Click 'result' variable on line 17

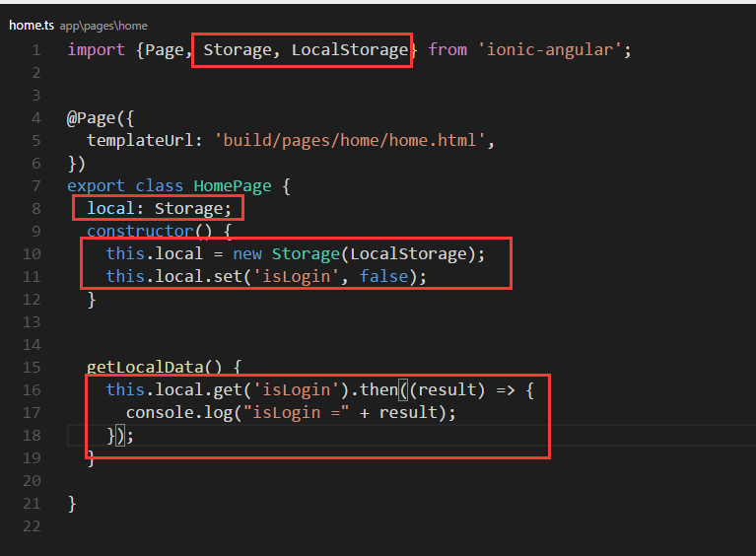click(x=408, y=413)
